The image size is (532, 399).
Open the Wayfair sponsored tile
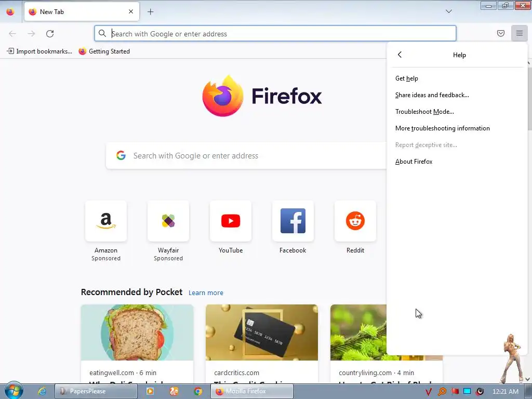pos(168,221)
